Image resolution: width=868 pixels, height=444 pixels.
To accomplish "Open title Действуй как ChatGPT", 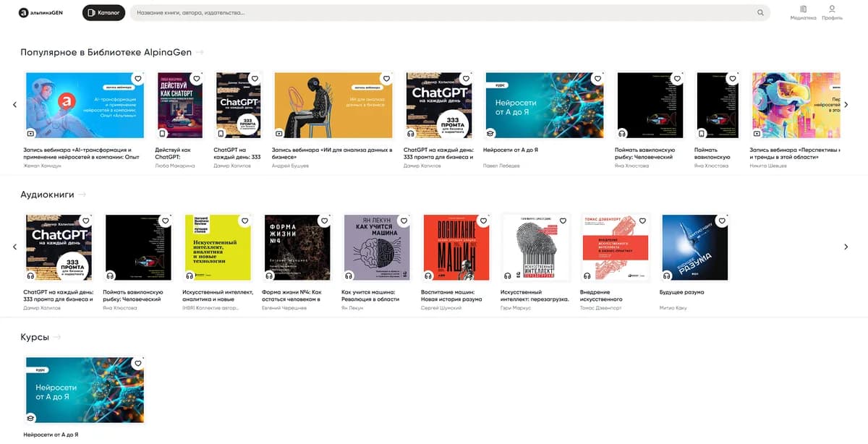I will point(172,153).
